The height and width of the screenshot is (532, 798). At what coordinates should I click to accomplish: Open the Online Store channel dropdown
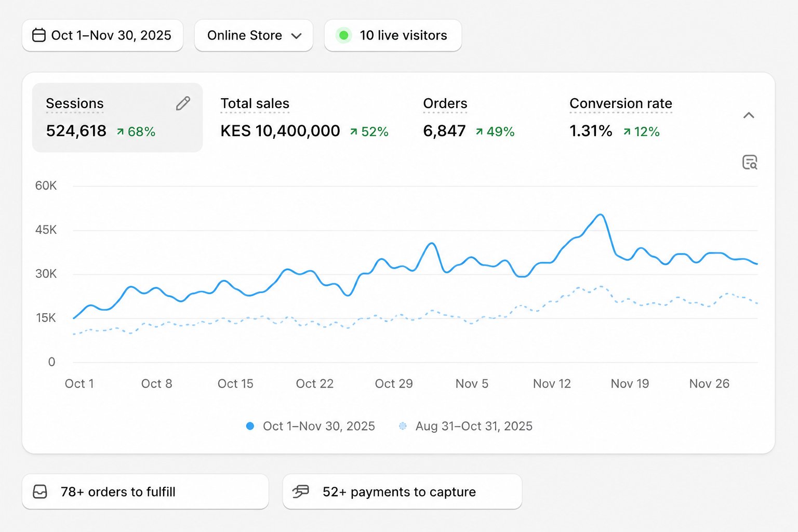pyautogui.click(x=254, y=35)
